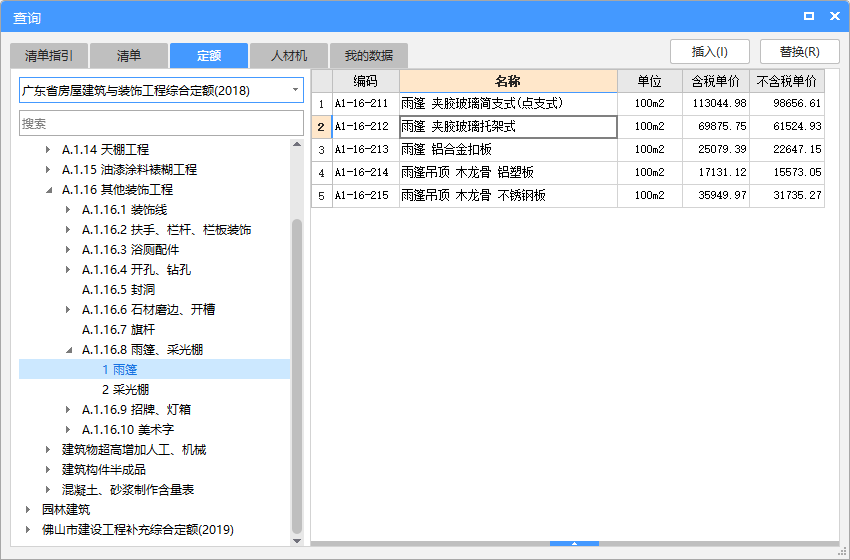Image resolution: width=850 pixels, height=560 pixels.
Task: Expand A.1.16.2 扶手、栏杆、栏板装饰 node
Action: click(68, 230)
